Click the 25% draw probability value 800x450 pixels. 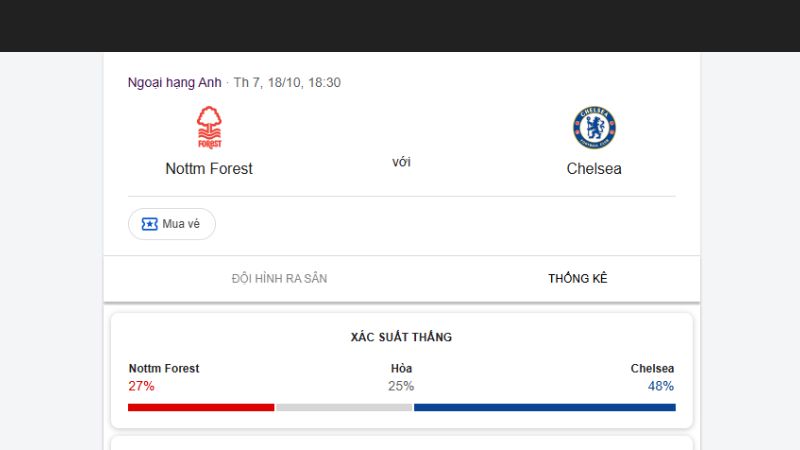(401, 386)
